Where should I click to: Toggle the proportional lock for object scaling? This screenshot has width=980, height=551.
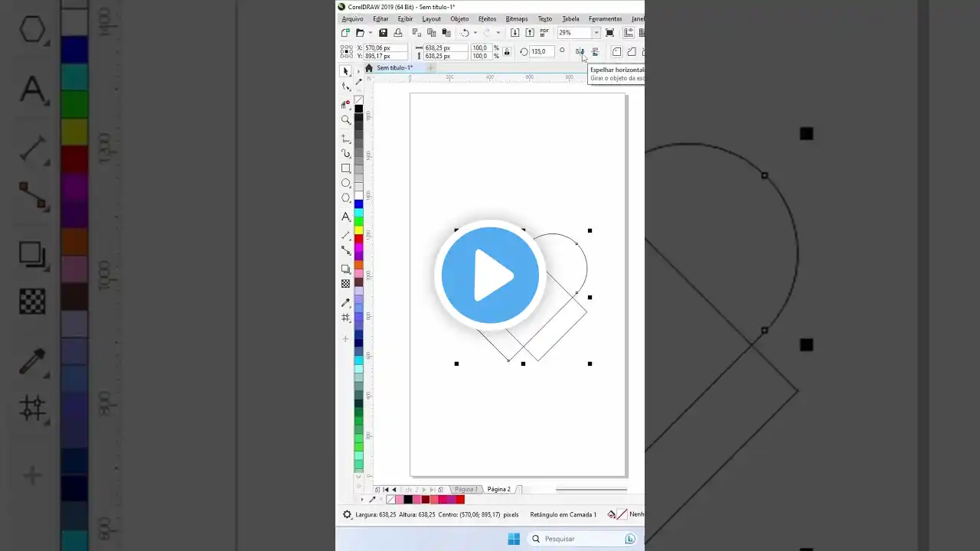pyautogui.click(x=506, y=51)
